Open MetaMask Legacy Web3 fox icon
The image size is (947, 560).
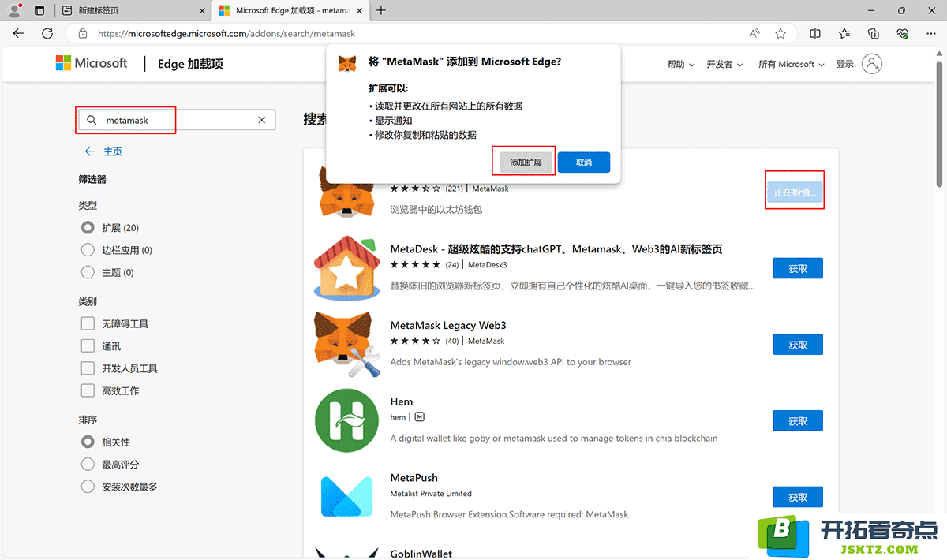point(347,345)
